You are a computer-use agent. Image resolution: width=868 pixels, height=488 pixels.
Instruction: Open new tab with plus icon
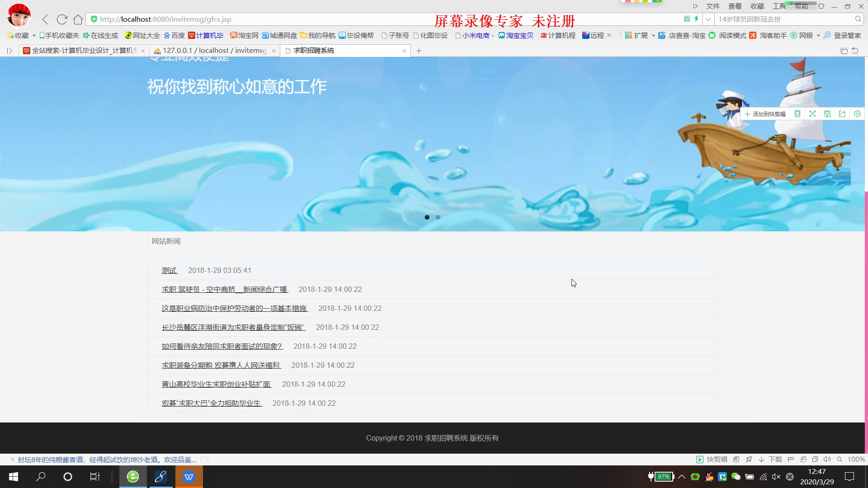(x=419, y=51)
